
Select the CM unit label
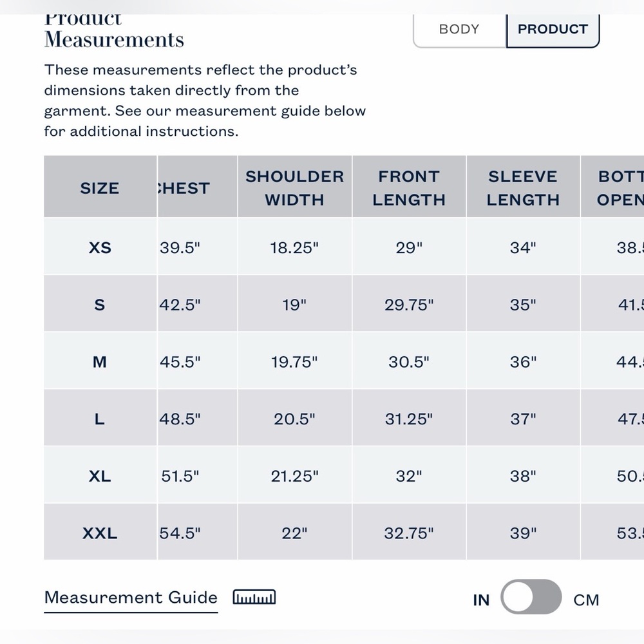coord(586,600)
